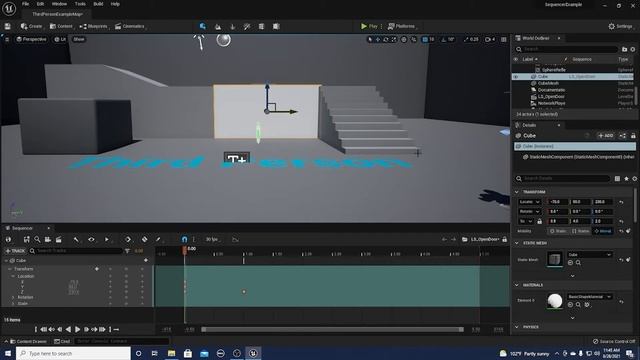This screenshot has height=360, width=640.
Task: Click World Outliner new folder icon
Action: [x=624, y=49]
